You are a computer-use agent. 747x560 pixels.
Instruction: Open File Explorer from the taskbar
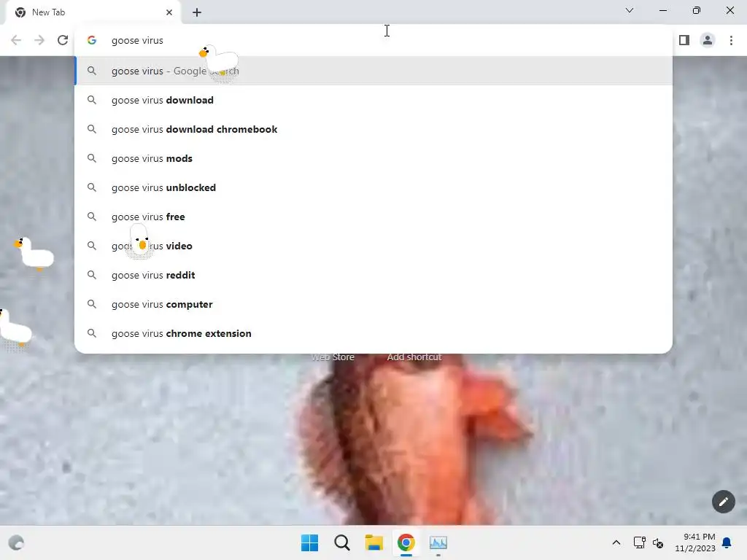[x=374, y=542]
